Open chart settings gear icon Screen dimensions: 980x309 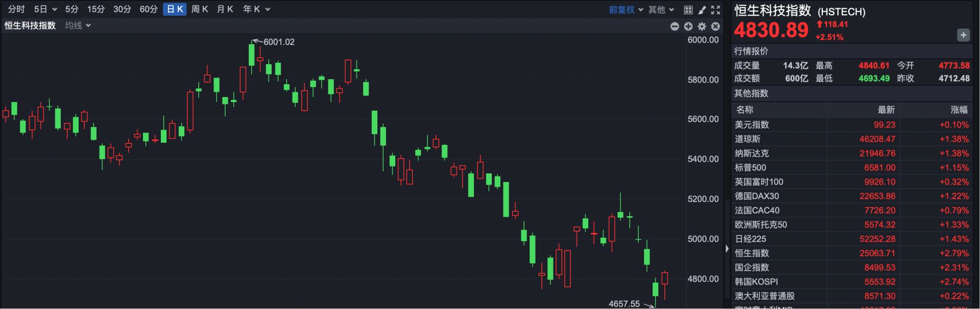pos(702,27)
